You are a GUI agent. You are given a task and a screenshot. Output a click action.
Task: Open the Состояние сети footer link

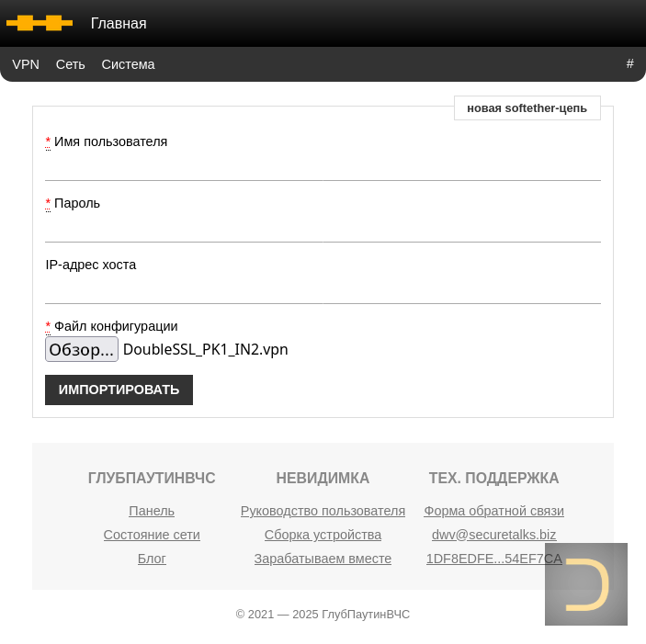tap(152, 535)
